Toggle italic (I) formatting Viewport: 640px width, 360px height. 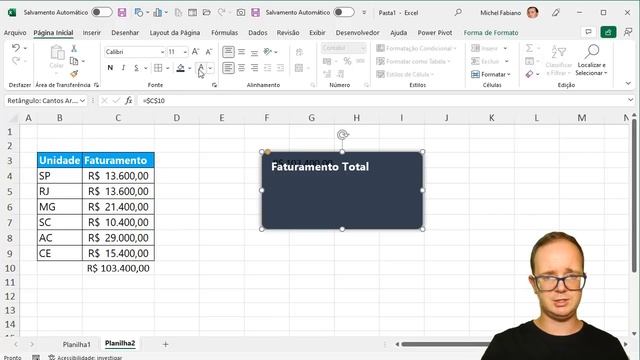point(123,68)
